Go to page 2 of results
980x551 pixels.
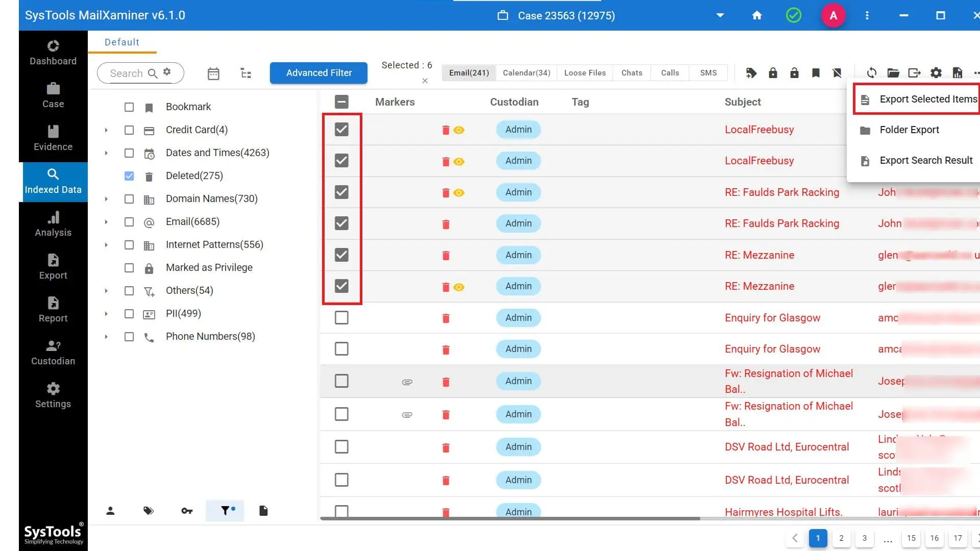point(841,538)
